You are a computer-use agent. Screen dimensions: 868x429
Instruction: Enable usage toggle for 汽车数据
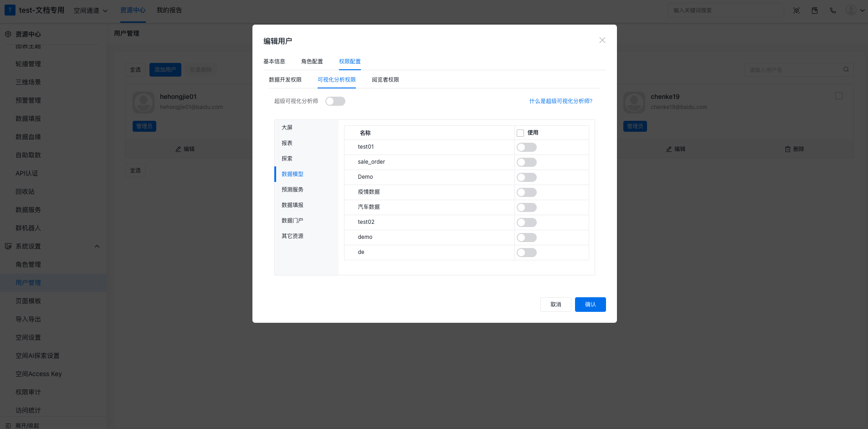click(527, 207)
